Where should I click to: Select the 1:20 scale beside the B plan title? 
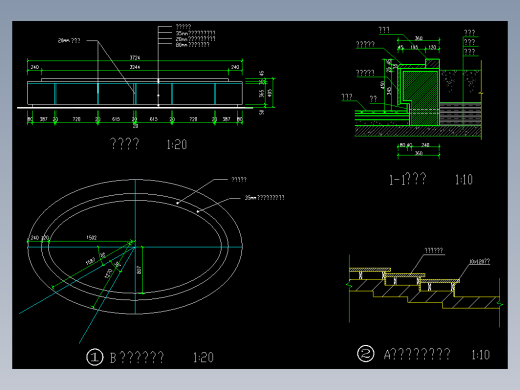(203, 357)
